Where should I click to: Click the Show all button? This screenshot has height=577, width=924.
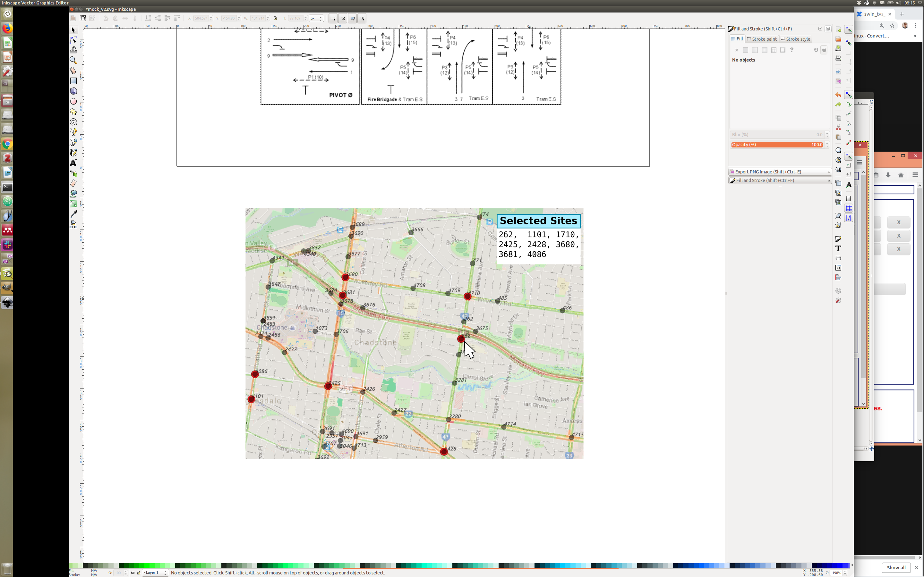pos(896,567)
